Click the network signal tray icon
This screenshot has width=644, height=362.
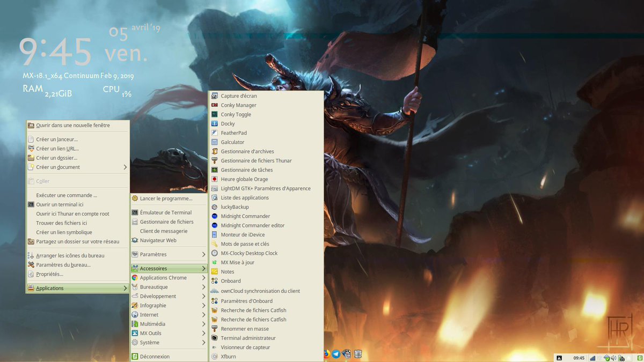[x=592, y=358]
